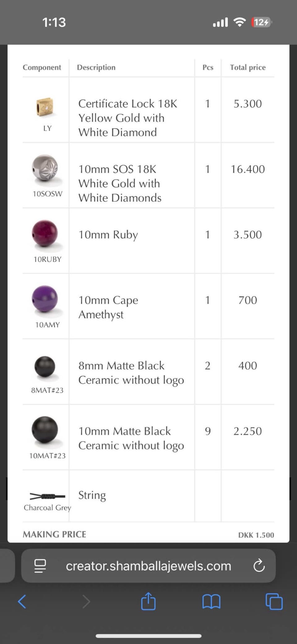297x644 pixels.
Task: Tap the Safari back arrow
Action: [22, 602]
